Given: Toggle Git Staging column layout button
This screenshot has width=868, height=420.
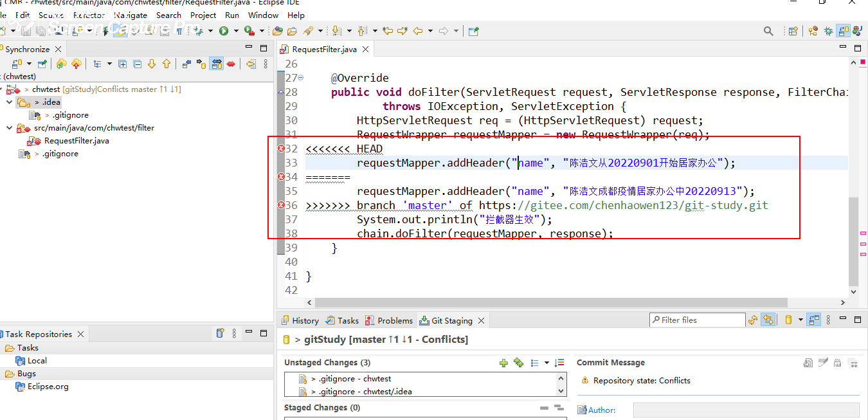Looking at the screenshot, I should (814, 320).
